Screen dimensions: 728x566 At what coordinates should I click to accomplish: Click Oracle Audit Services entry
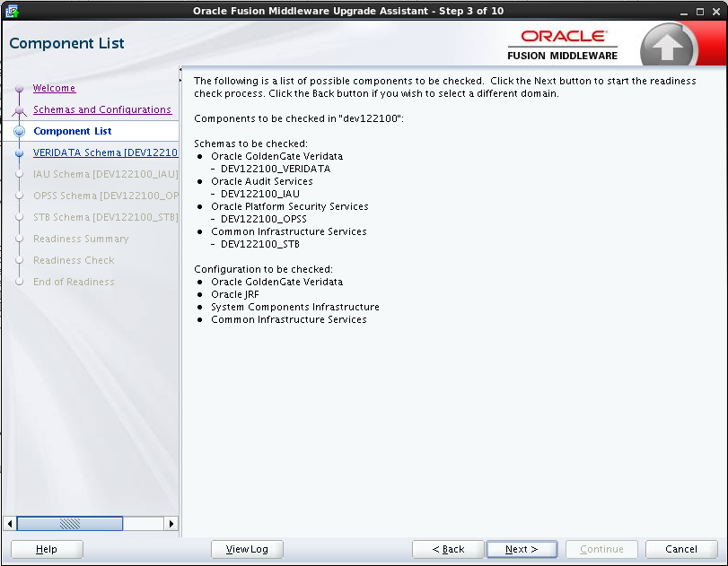[x=262, y=181]
